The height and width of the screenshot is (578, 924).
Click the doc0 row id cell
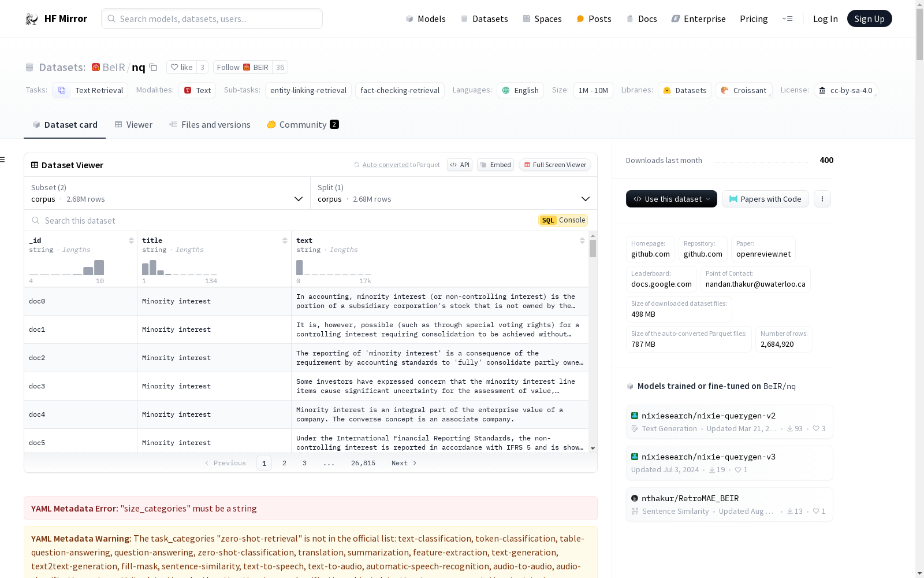coord(80,301)
